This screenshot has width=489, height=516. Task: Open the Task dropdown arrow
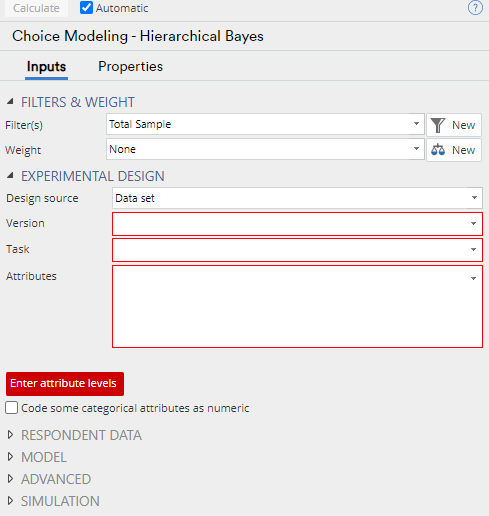click(x=473, y=250)
